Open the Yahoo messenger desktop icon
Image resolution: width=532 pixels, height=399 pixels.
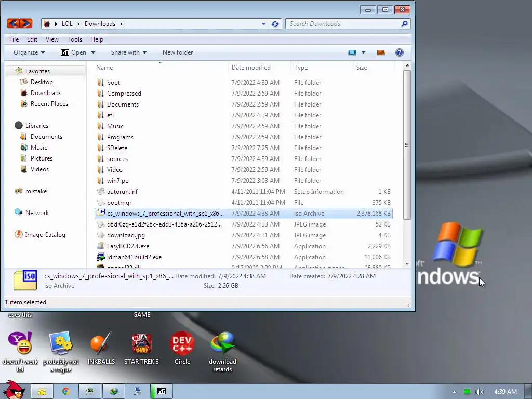click(x=20, y=343)
